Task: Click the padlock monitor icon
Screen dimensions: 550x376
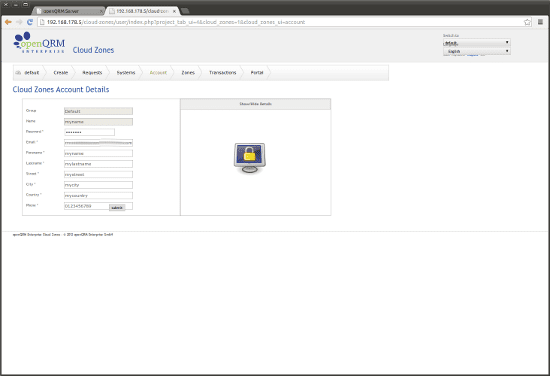Action: (x=249, y=158)
